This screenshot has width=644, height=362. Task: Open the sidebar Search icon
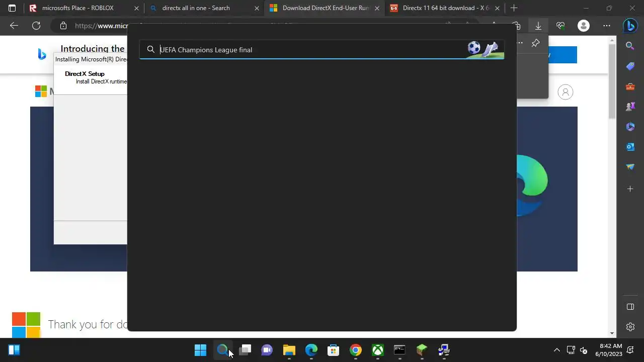630,46
